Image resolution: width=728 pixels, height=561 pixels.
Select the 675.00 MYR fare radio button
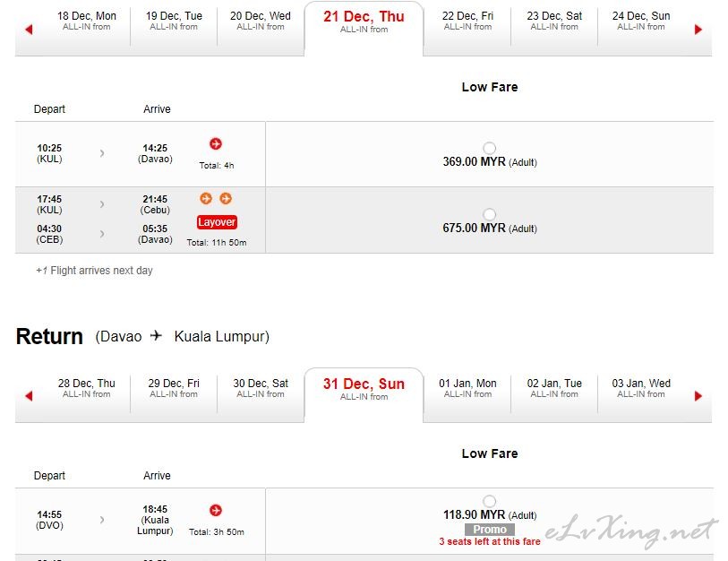(x=489, y=214)
